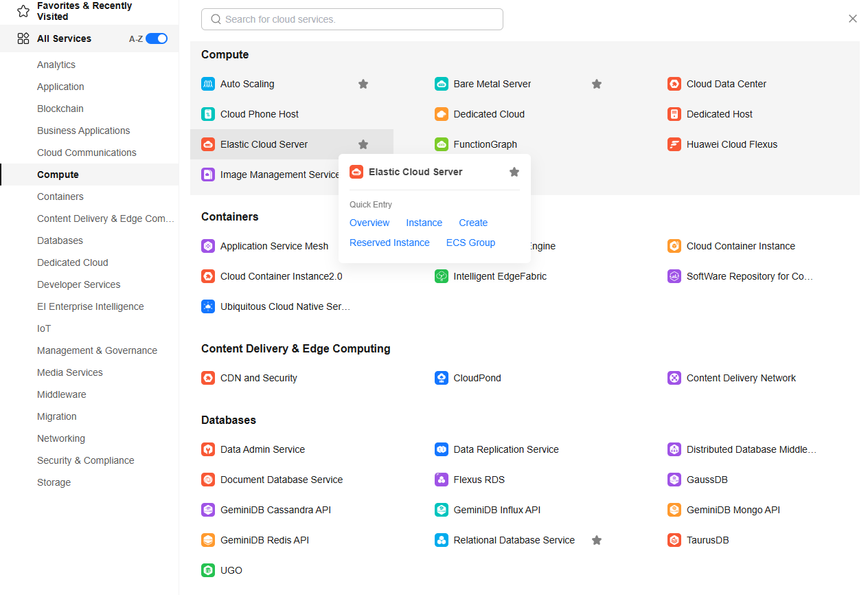Click the CDN and Security icon
The width and height of the screenshot is (868, 595).
(x=208, y=378)
